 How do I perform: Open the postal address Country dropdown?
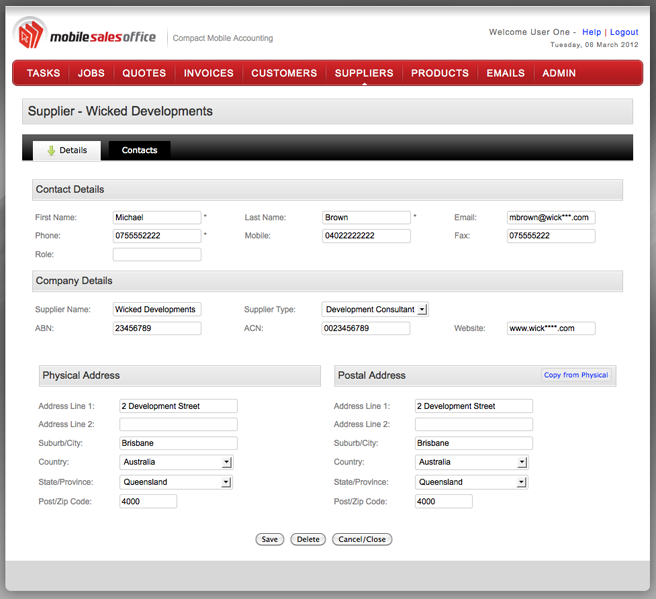point(472,462)
